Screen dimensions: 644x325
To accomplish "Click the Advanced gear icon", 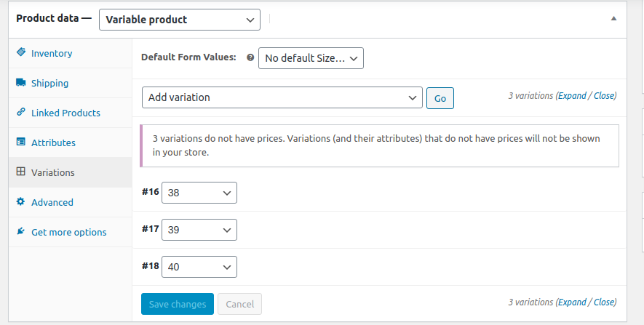I will [20, 202].
